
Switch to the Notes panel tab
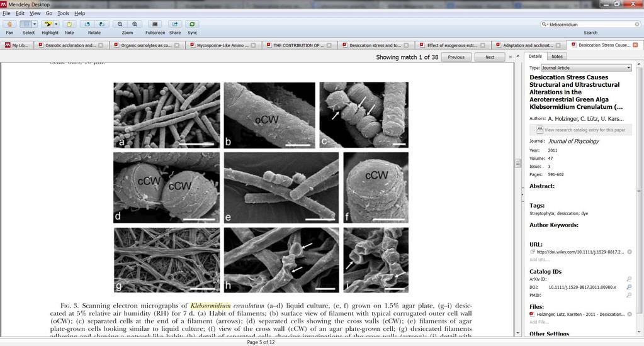point(557,56)
